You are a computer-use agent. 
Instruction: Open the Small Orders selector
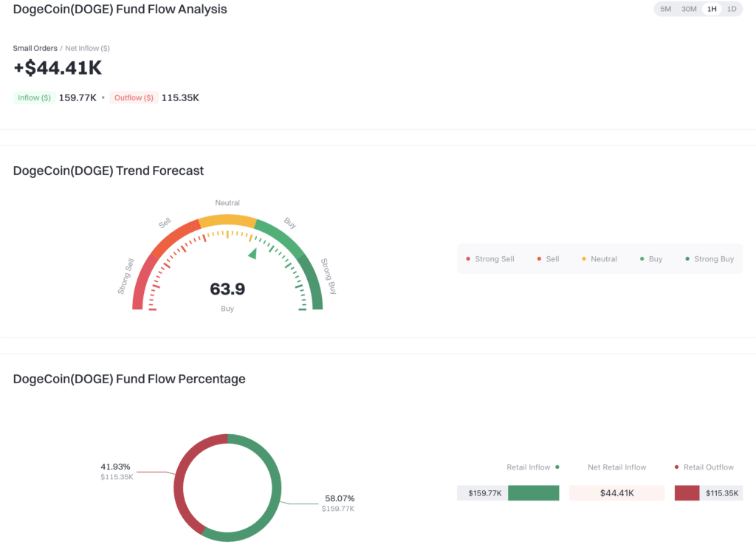tap(35, 48)
